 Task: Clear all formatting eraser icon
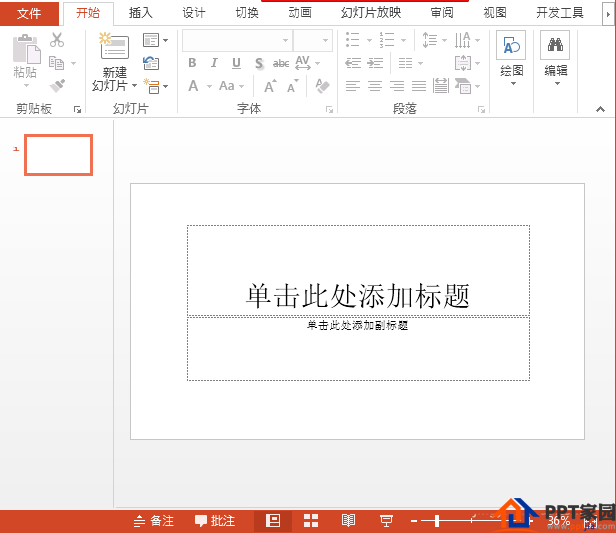pyautogui.click(x=323, y=86)
